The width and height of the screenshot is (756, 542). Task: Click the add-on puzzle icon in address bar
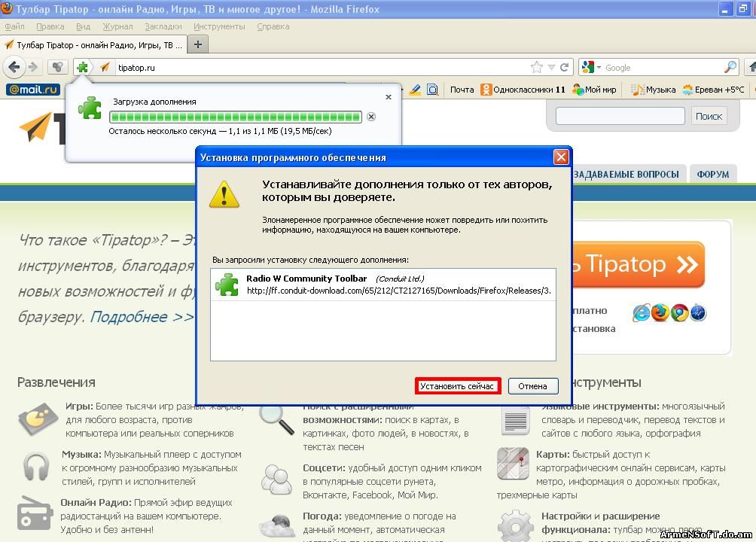pyautogui.click(x=82, y=68)
